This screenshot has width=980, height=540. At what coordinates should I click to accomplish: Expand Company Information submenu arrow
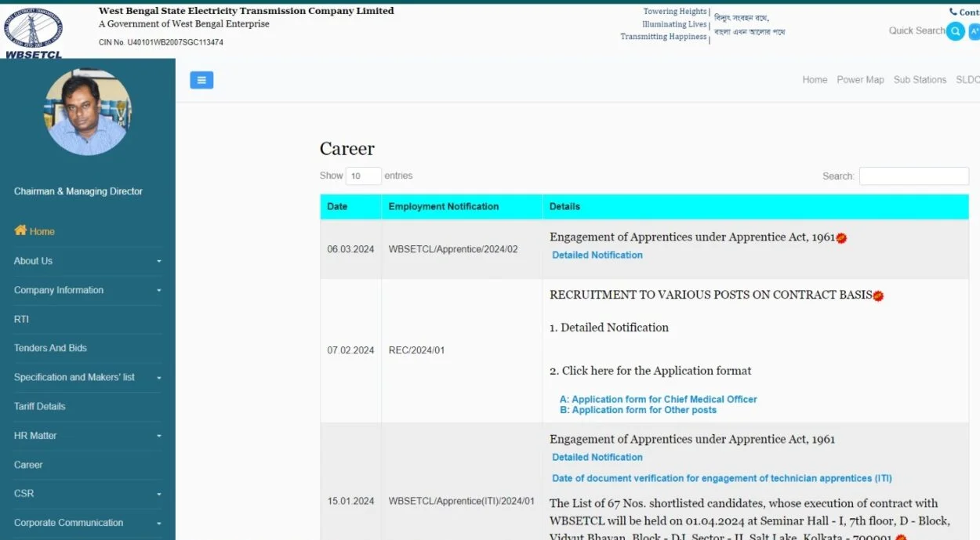[x=159, y=290]
